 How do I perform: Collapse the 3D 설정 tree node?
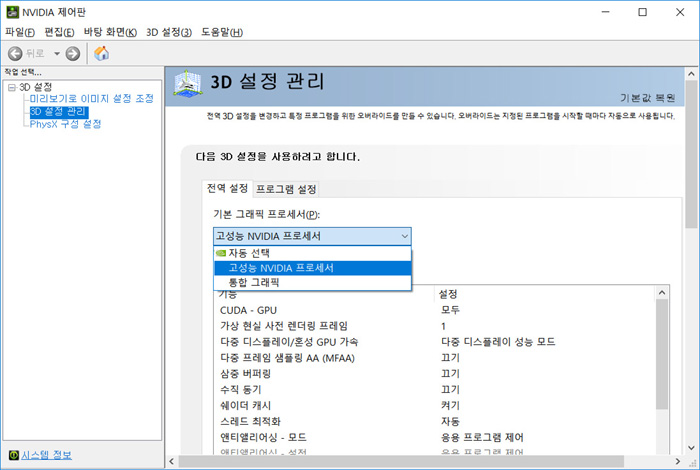(x=12, y=87)
